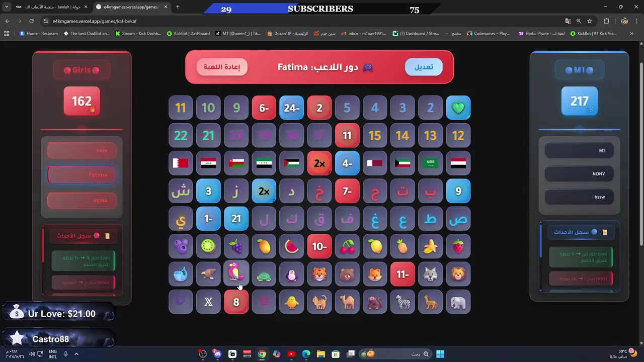The image size is (644, 362).
Task: Choose the eagle tile
Action: (208, 274)
